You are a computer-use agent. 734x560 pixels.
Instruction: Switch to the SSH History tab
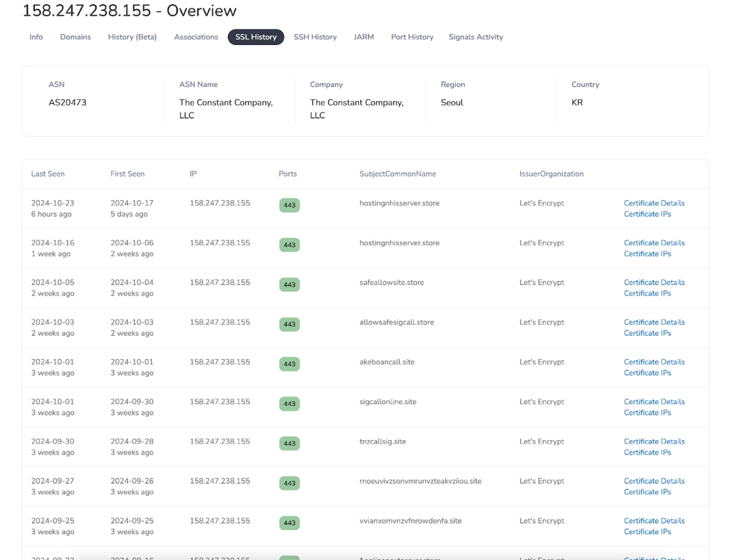point(315,37)
